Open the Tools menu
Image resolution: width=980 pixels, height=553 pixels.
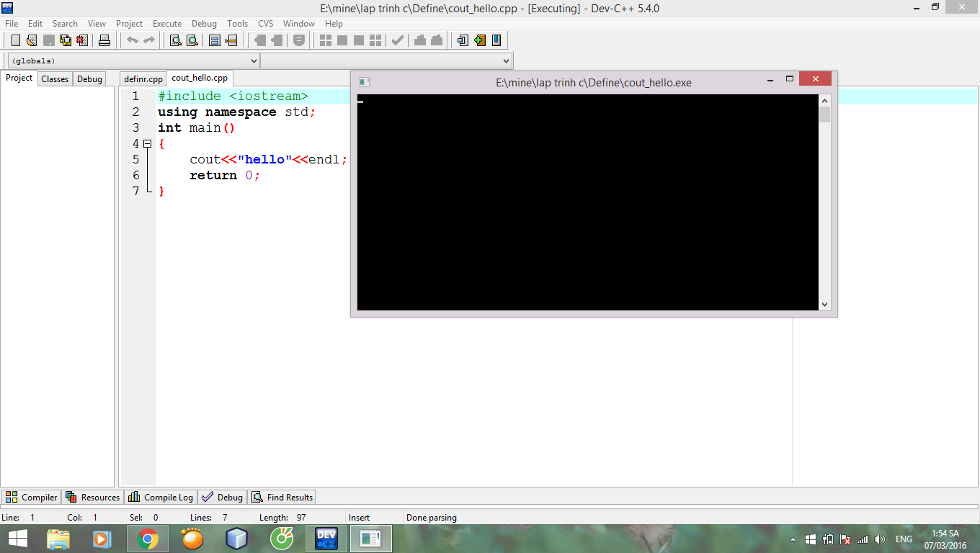click(237, 24)
